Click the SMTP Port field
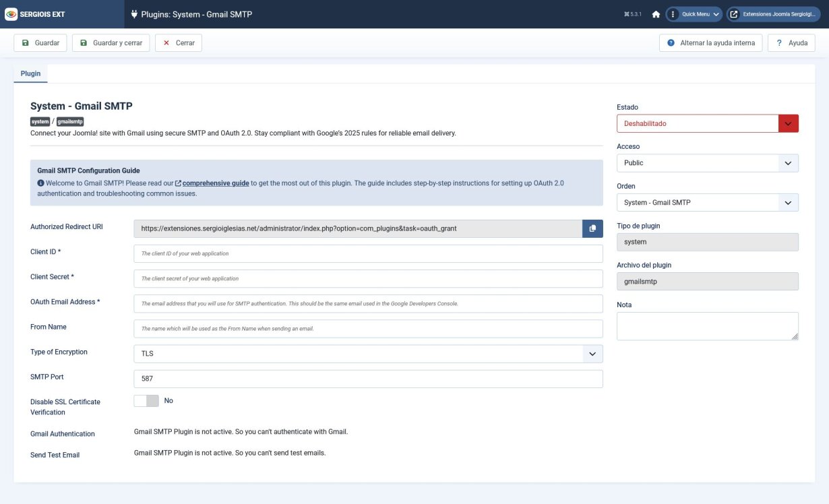The height and width of the screenshot is (504, 829). coord(368,379)
